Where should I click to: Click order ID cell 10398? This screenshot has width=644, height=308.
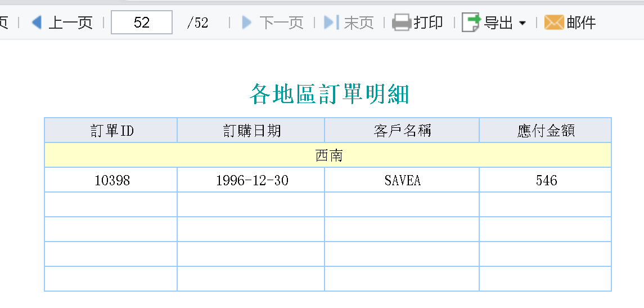(112, 180)
